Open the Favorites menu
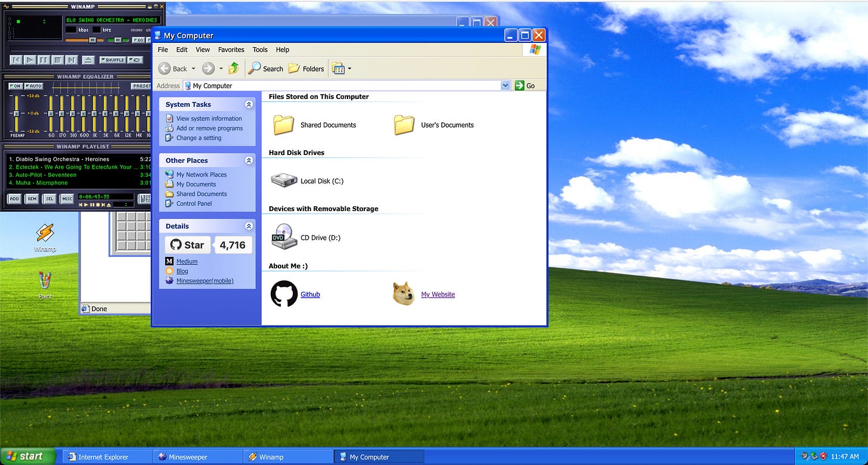Viewport: 868px width, 465px height. [x=231, y=49]
